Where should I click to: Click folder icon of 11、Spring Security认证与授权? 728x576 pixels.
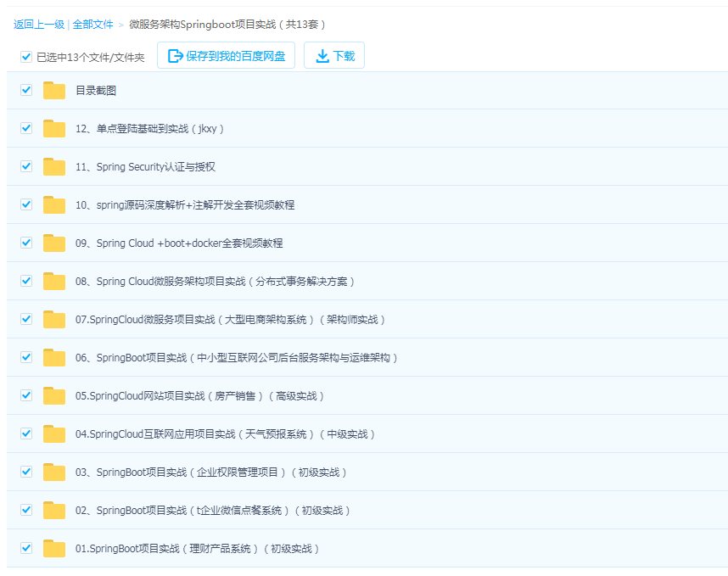[54, 166]
